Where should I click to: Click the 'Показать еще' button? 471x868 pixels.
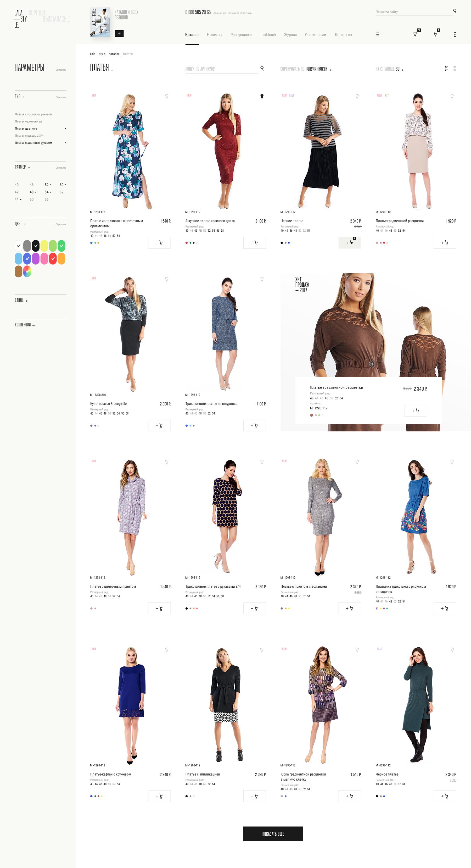pyautogui.click(x=273, y=834)
